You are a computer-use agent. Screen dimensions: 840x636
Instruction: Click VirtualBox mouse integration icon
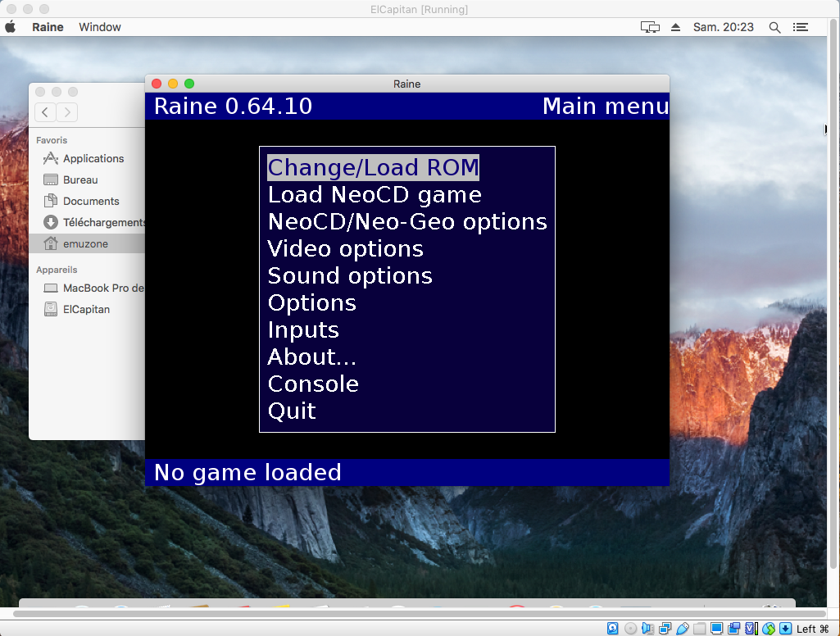pyautogui.click(x=769, y=629)
